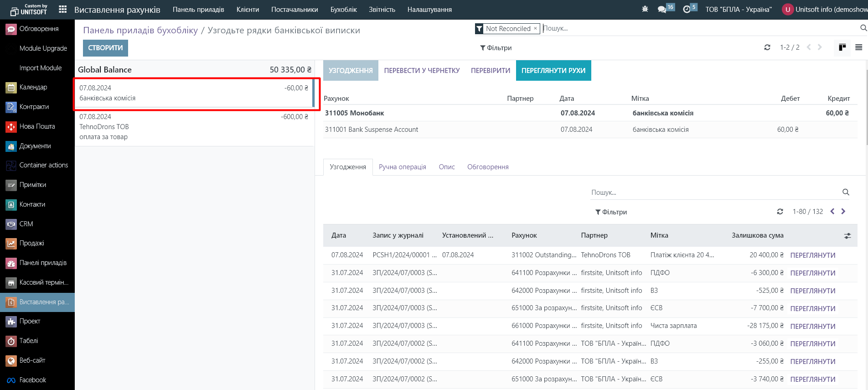Open the Бухоблік menu
Screen dimensions: 868x390
(343, 10)
